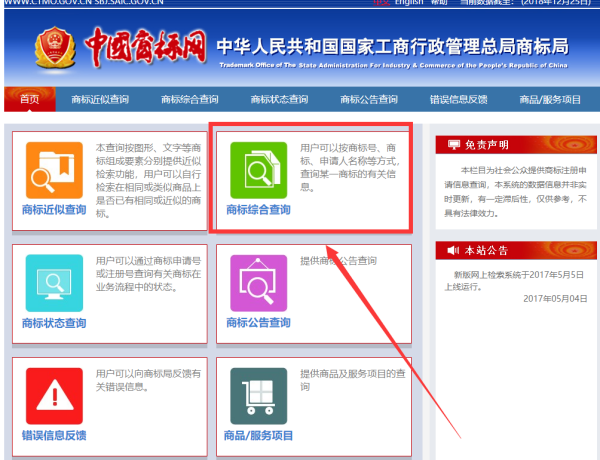This screenshot has height=460, width=600.
Task: Click the 商品/服务项目 shopping cart icon
Action: tap(259, 396)
